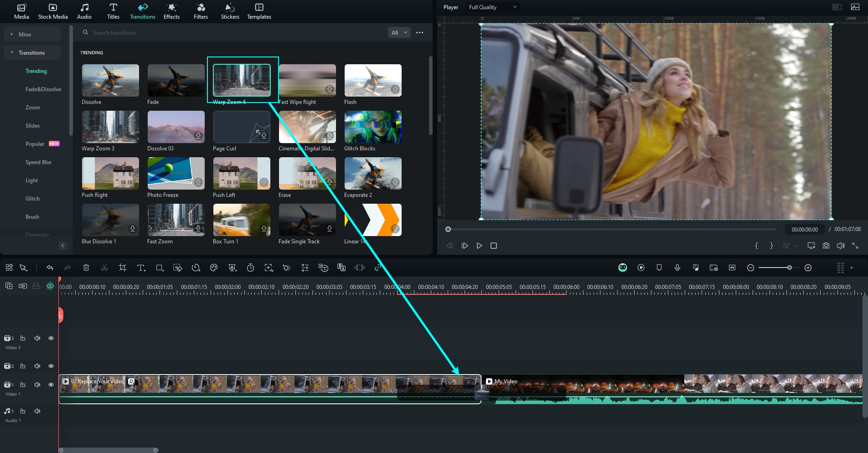Viewport: 868px width, 453px height.
Task: Toggle visibility of the Video 1 track
Action: click(51, 385)
